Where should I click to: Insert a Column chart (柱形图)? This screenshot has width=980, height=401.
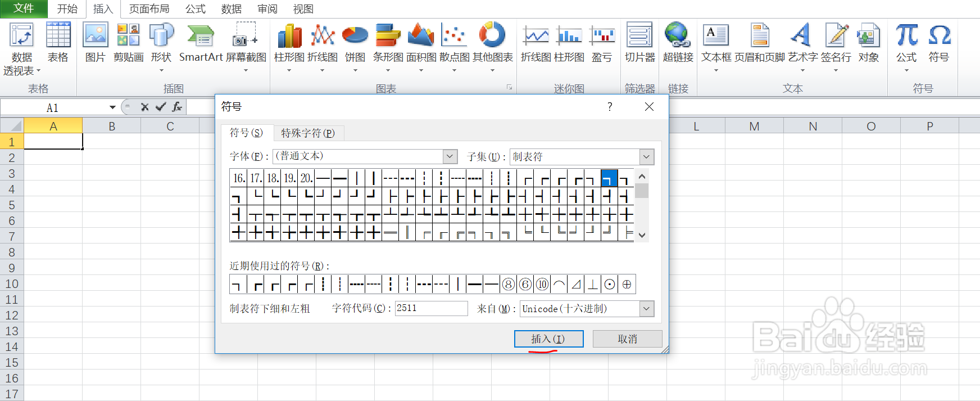[289, 48]
